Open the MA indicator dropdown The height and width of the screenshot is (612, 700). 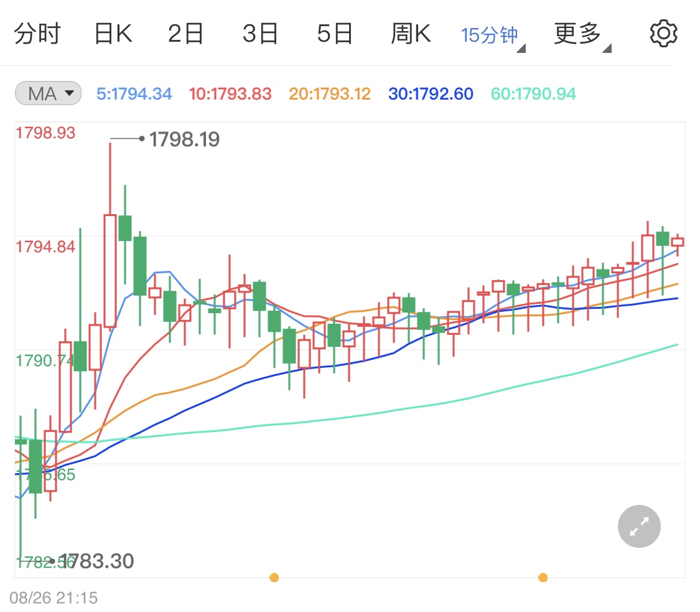point(48,93)
